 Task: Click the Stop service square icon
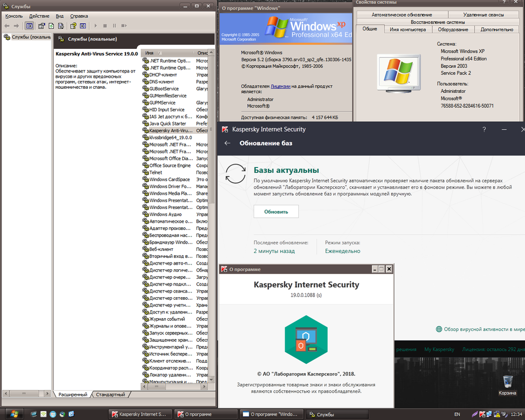[105, 26]
